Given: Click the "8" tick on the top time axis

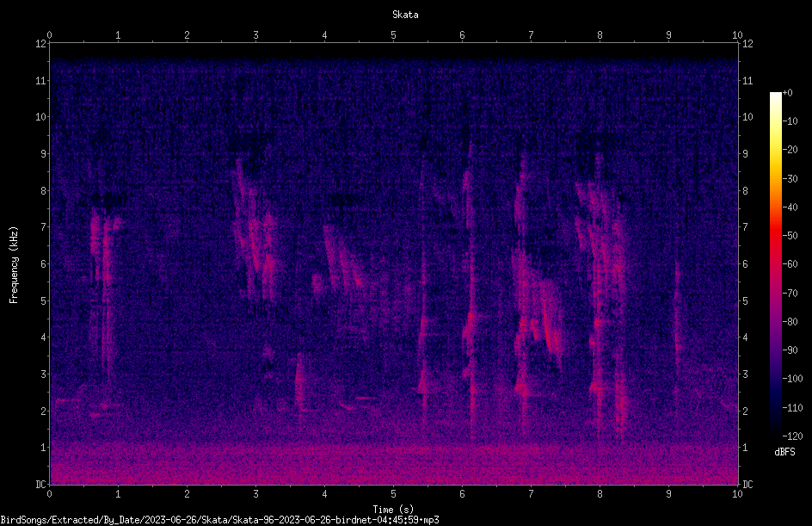Looking at the screenshot, I should 600,35.
